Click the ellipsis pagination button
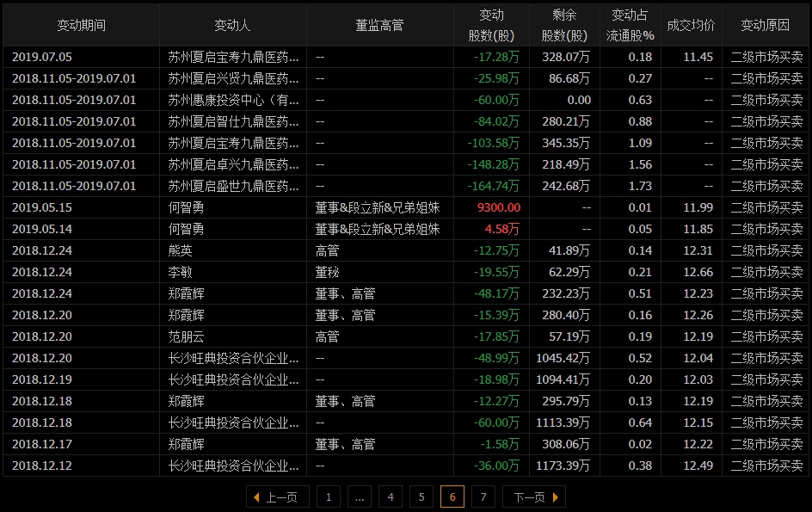 (360, 497)
